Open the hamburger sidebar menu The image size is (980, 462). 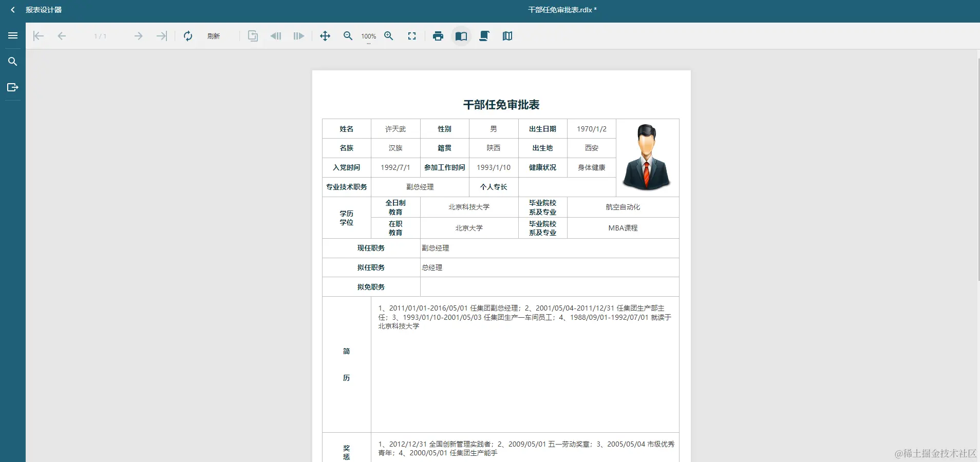pyautogui.click(x=13, y=35)
